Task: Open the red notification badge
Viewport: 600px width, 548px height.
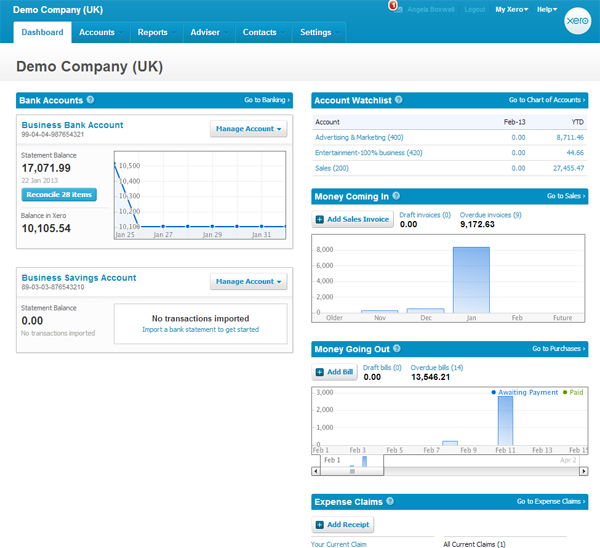Action: coord(393,6)
